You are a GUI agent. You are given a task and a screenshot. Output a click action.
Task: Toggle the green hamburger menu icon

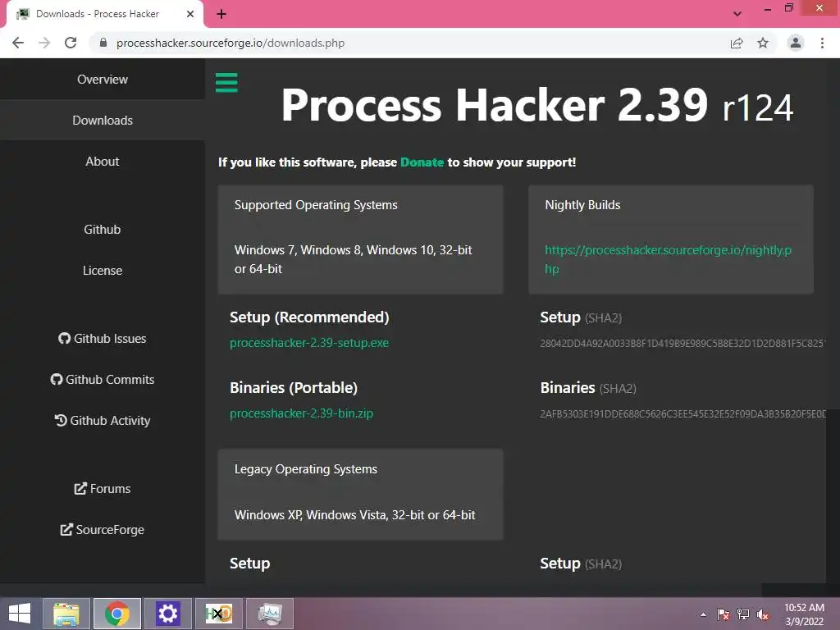click(226, 83)
